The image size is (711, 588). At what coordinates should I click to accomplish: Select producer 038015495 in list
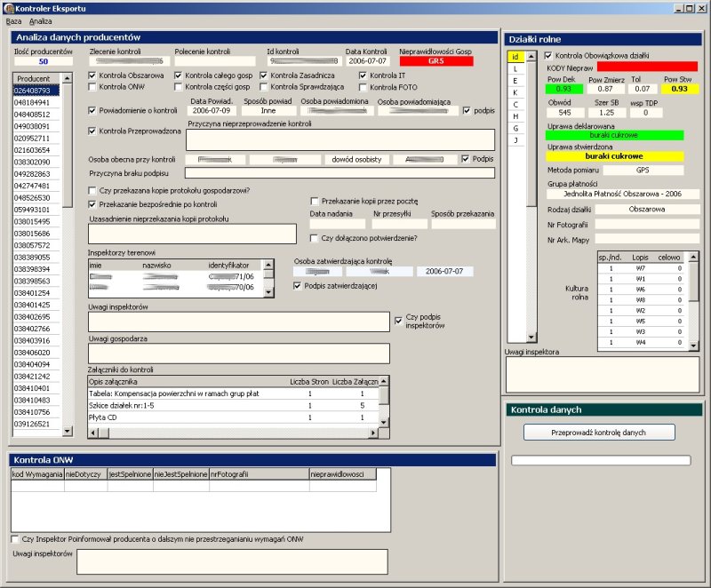tap(36, 221)
